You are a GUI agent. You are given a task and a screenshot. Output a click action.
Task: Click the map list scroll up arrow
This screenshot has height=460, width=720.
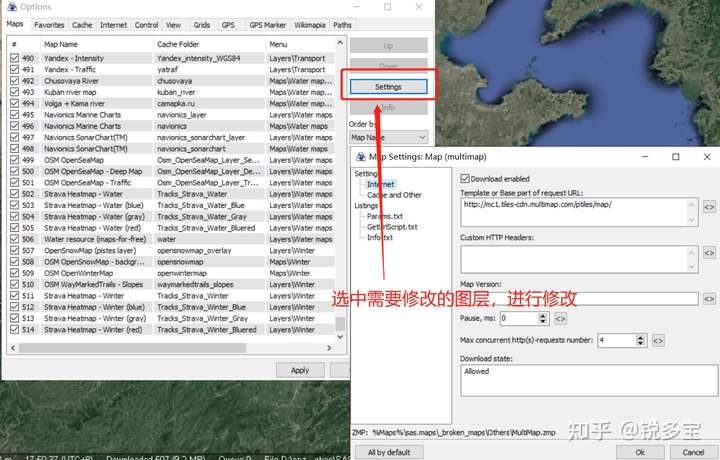[x=340, y=43]
